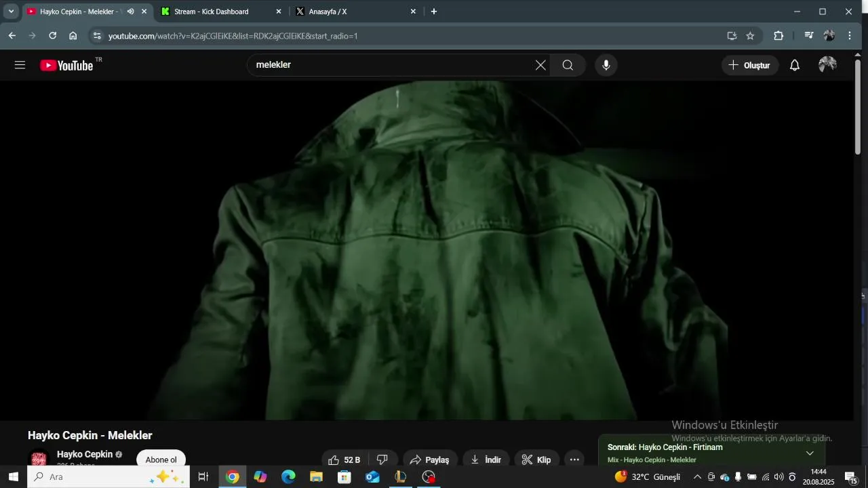This screenshot has height=488, width=868.
Task: Open Outlook from the taskbar
Action: tap(372, 477)
